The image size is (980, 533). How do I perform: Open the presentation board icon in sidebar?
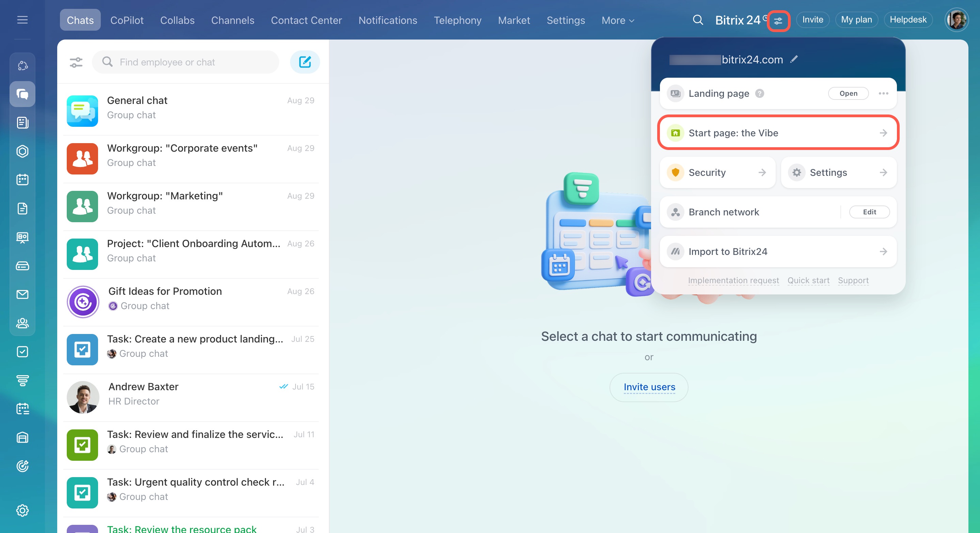point(22,237)
